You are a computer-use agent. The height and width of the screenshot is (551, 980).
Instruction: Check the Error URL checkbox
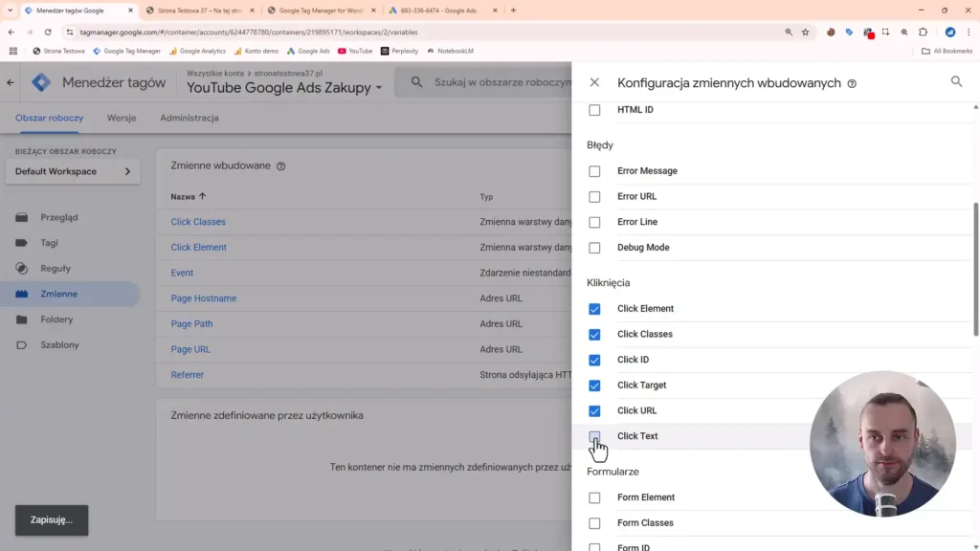[x=594, y=197]
